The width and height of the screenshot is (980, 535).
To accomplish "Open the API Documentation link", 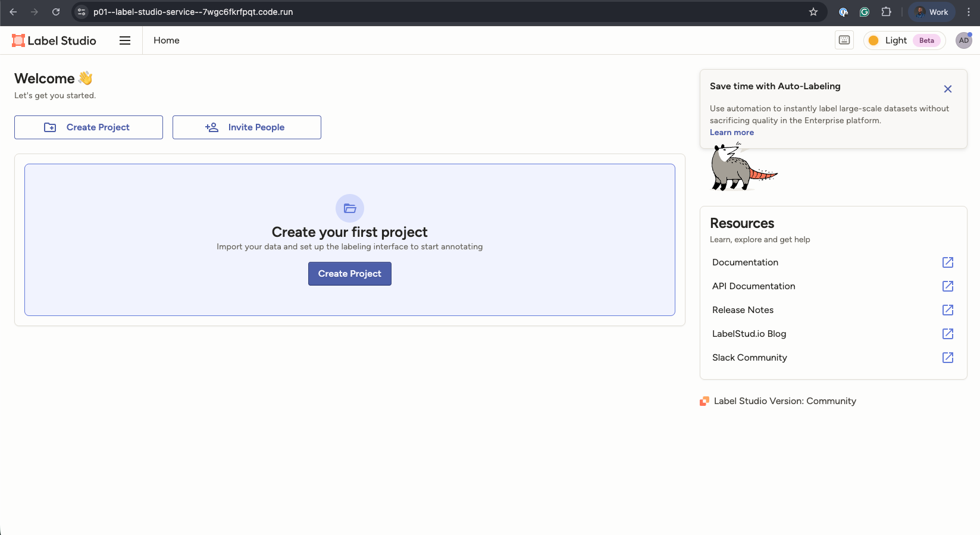I will click(x=754, y=286).
